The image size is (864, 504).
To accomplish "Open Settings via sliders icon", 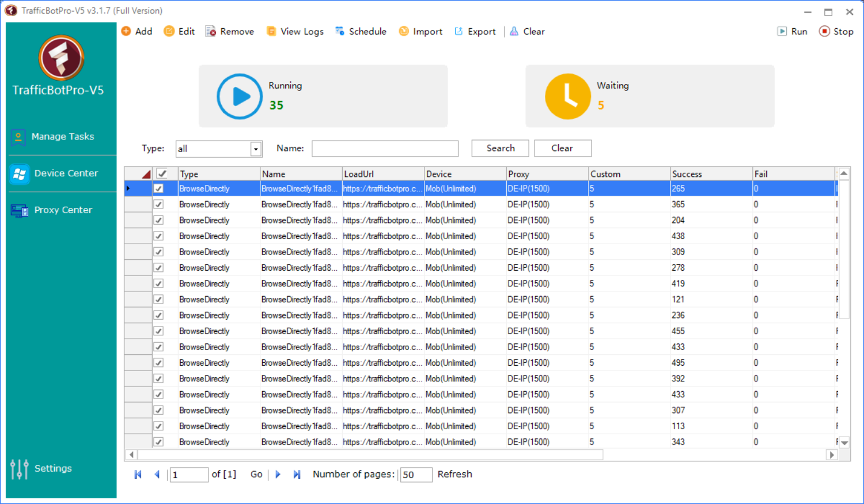I will (x=19, y=469).
